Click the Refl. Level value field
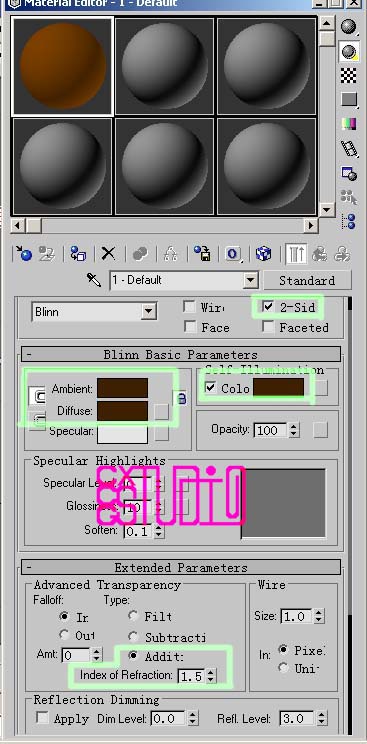The height and width of the screenshot is (744, 367). (296, 718)
